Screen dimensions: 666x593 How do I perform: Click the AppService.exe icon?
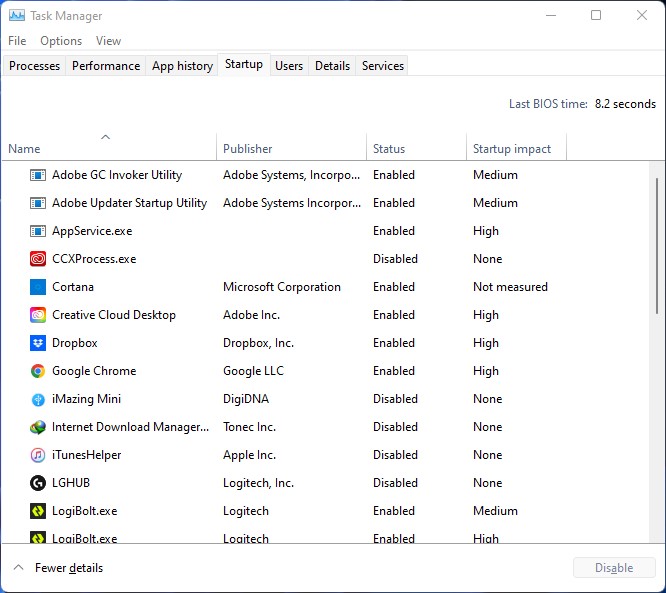(x=38, y=231)
